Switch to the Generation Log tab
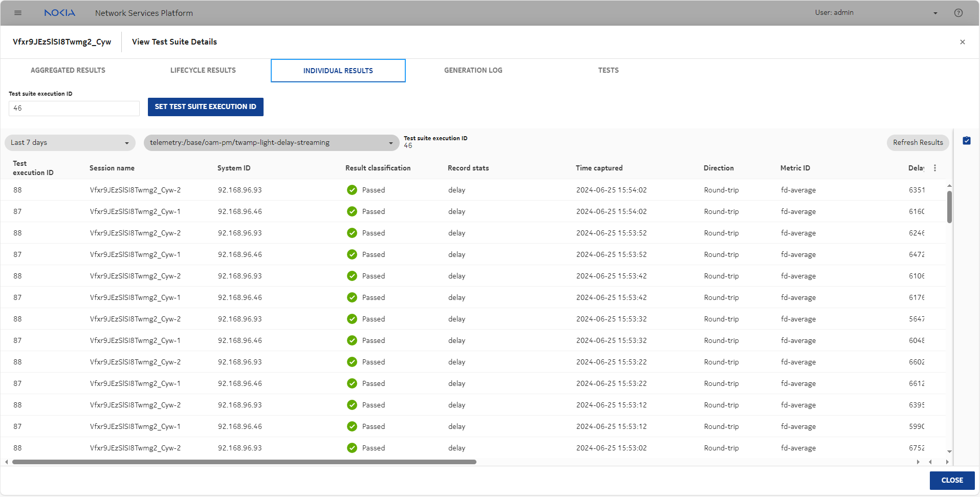Image resolution: width=980 pixels, height=497 pixels. 473,70
